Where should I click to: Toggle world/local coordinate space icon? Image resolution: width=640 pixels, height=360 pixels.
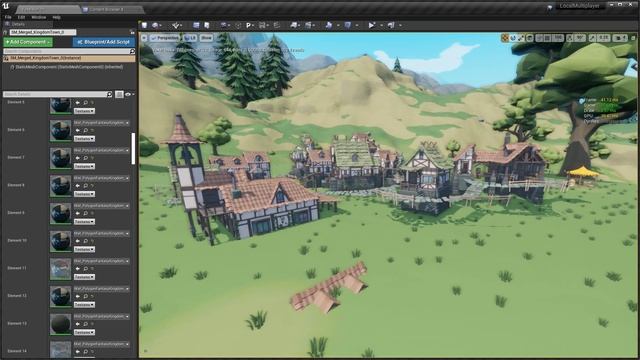click(530, 38)
